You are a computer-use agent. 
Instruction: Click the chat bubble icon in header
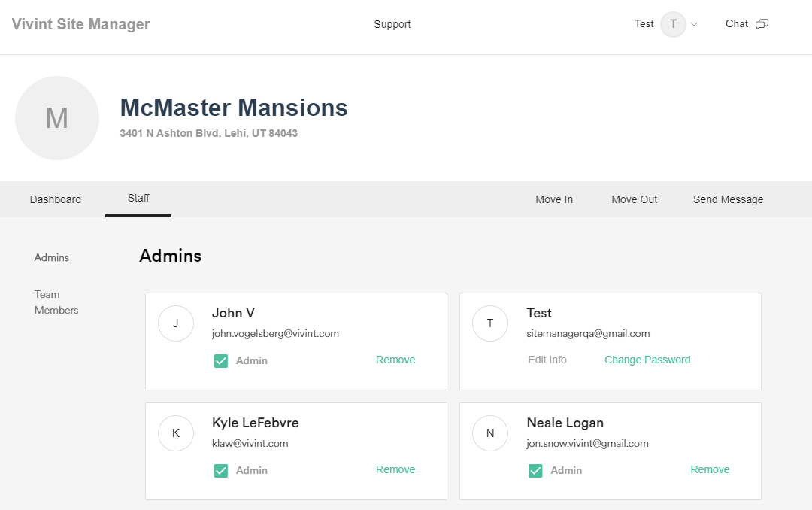762,24
